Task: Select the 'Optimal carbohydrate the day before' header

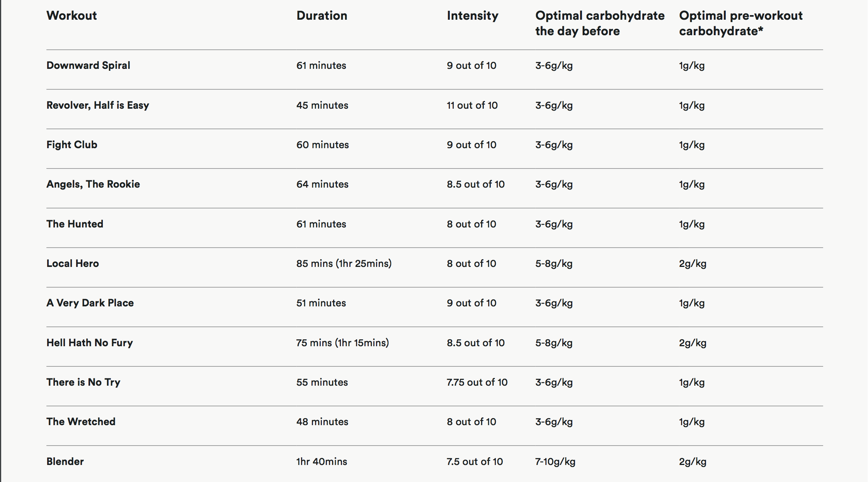Action: [599, 23]
